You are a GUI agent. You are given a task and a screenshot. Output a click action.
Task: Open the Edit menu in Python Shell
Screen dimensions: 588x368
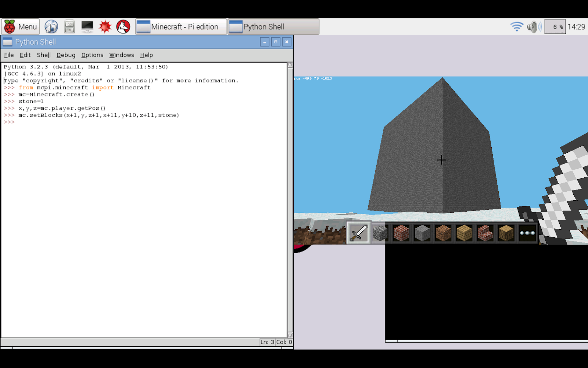tap(25, 55)
